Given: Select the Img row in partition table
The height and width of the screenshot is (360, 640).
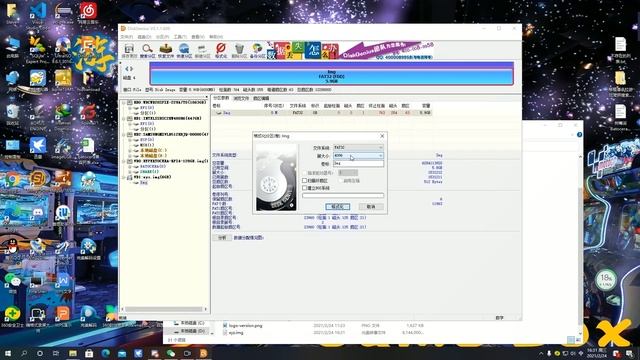Looking at the screenshot, I should tap(322, 113).
